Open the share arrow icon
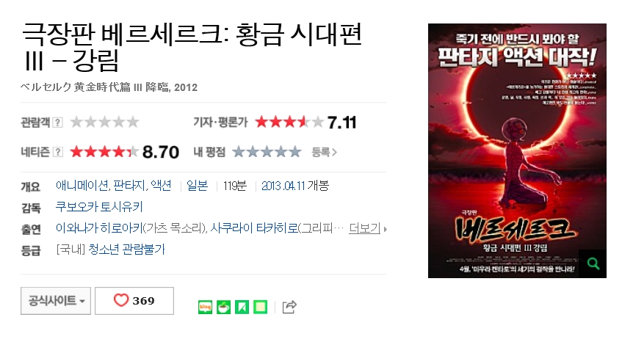The image size is (622, 364). pyautogui.click(x=289, y=307)
